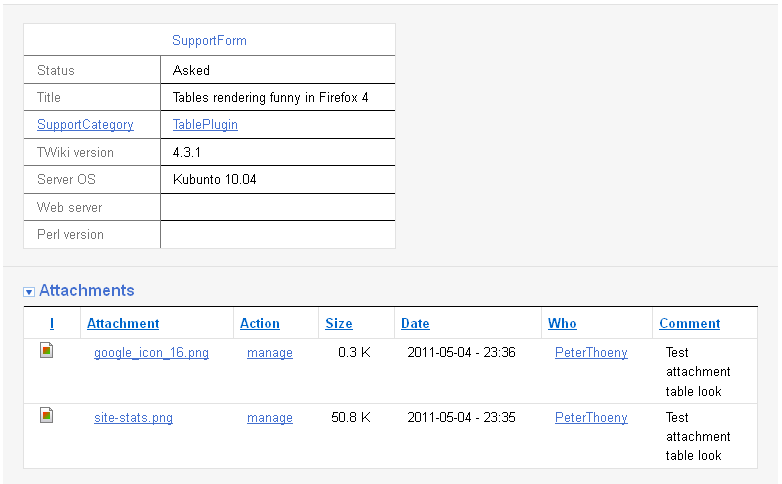Sort attachments by Comment header

pyautogui.click(x=689, y=323)
